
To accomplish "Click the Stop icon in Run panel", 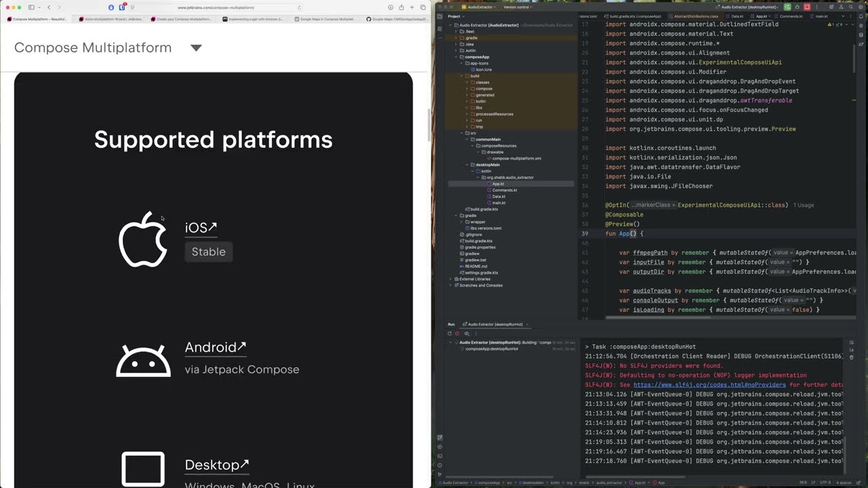I will pyautogui.click(x=457, y=333).
